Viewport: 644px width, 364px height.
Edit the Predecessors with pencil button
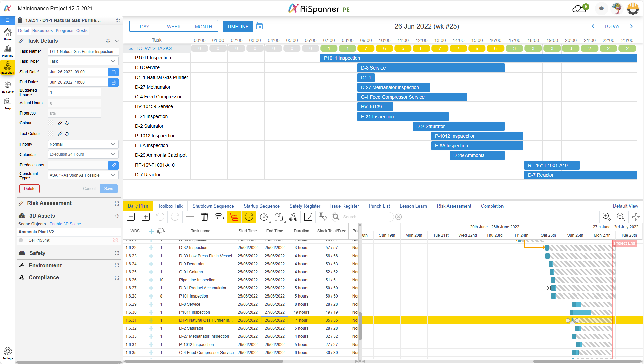113,165
